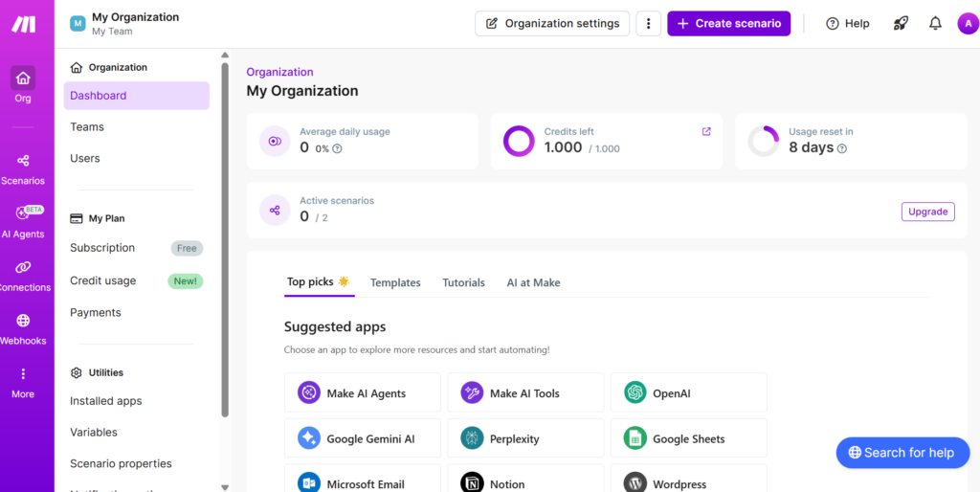This screenshot has height=492, width=980.
Task: Click Search for help button
Action: tap(902, 453)
